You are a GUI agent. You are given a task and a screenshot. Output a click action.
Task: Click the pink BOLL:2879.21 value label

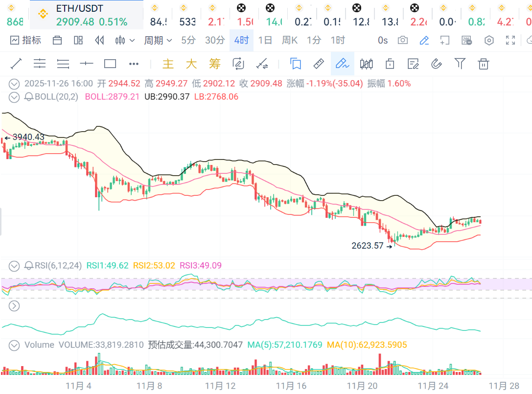[x=112, y=97]
